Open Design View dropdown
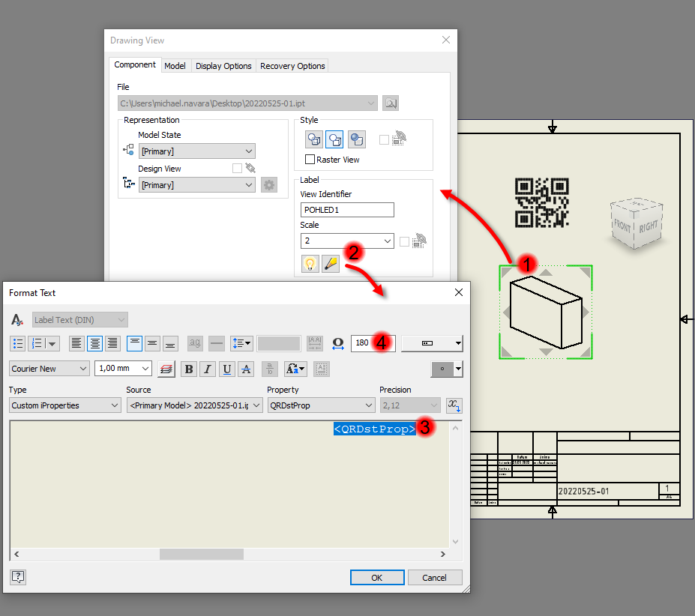Image resolution: width=695 pixels, height=616 pixels. (196, 185)
